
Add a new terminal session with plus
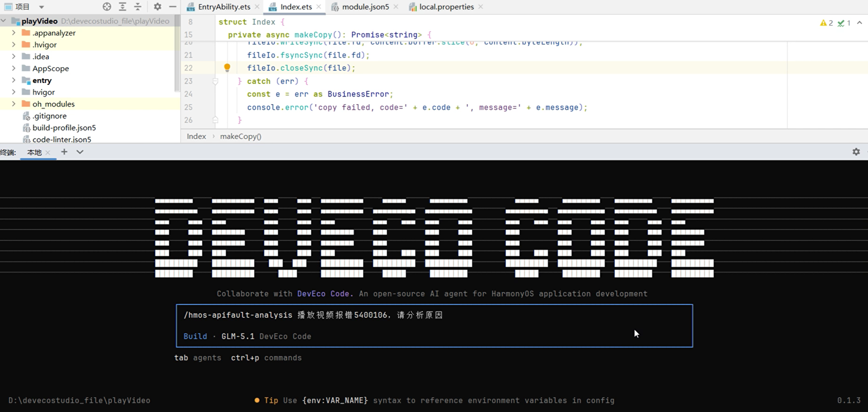(x=64, y=152)
